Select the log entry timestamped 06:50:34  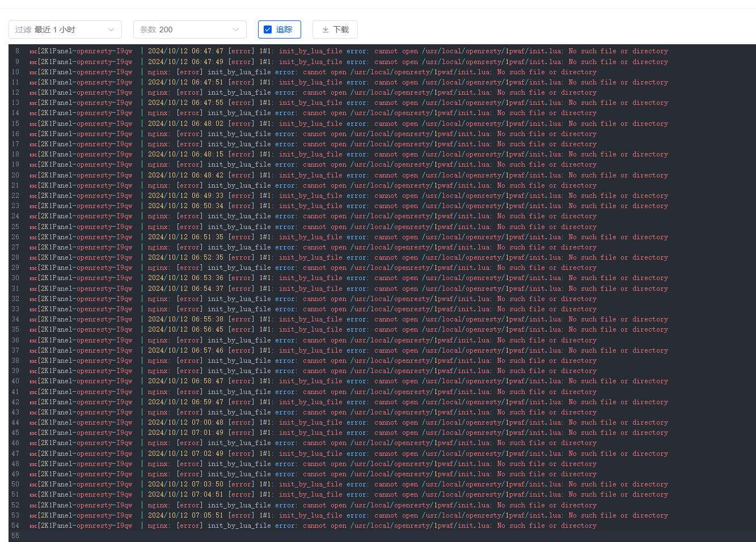(x=349, y=206)
